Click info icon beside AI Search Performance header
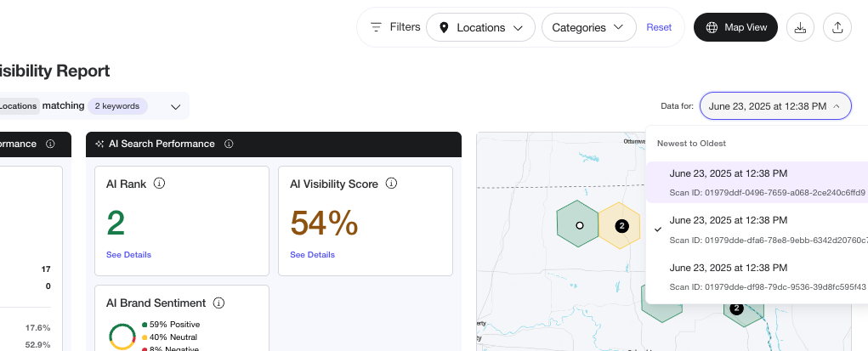Viewport: 868px width, 351px height. tap(229, 144)
